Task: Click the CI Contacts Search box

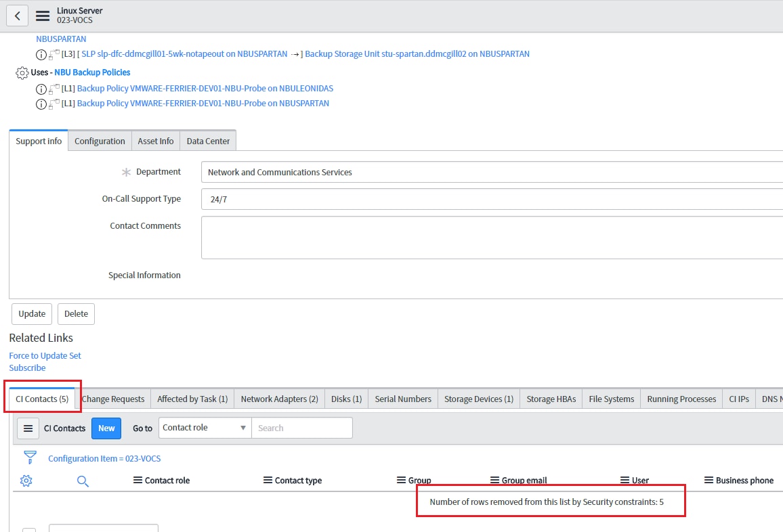Action: click(301, 428)
